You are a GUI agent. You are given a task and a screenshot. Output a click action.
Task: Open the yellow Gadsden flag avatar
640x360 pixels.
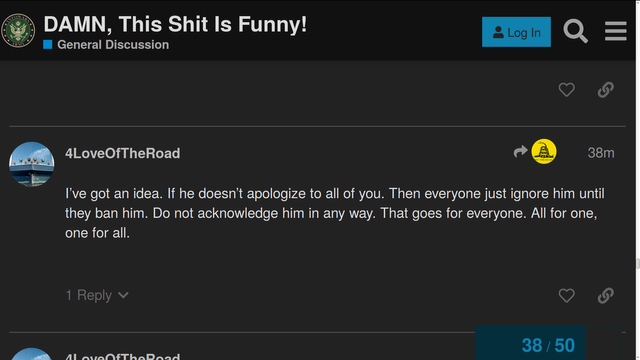click(x=544, y=151)
